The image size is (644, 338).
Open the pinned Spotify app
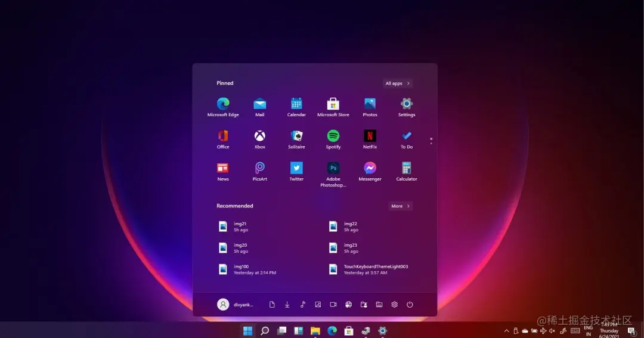tap(333, 139)
